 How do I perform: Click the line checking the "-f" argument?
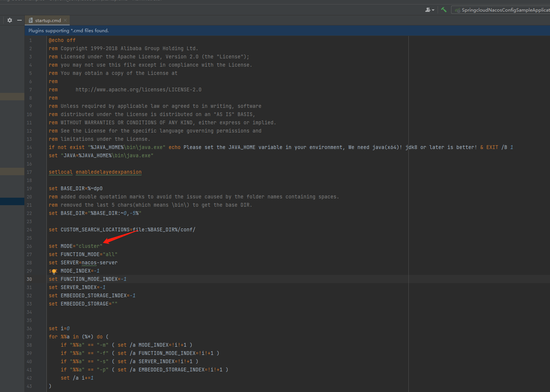[x=140, y=353]
